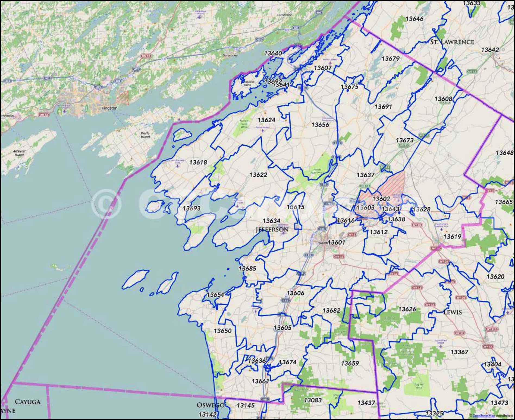The height and width of the screenshot is (420, 515).
Task: Click the ZIP code 13646 label
Action: [414, 19]
